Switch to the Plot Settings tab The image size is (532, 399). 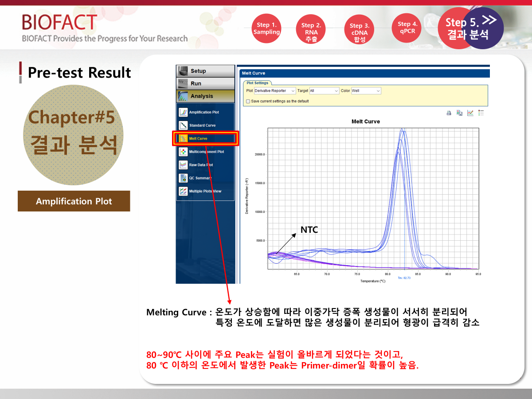tap(257, 82)
